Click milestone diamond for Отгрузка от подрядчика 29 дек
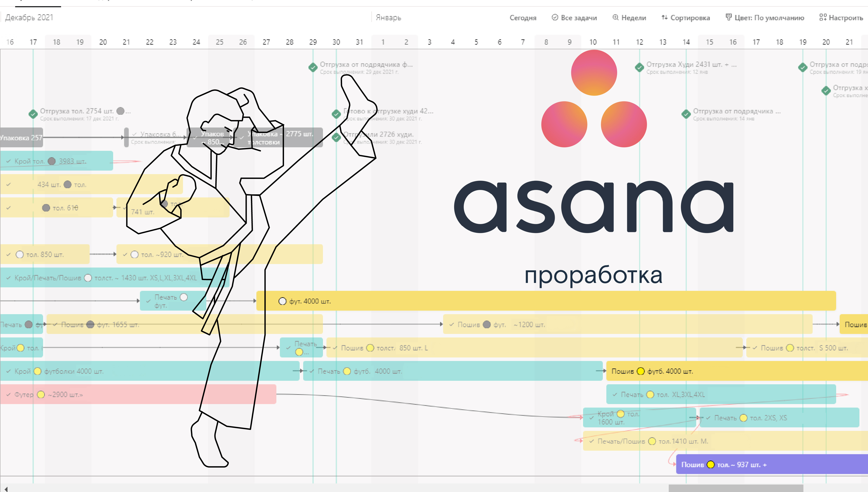Image resolution: width=868 pixels, height=492 pixels. tap(313, 67)
